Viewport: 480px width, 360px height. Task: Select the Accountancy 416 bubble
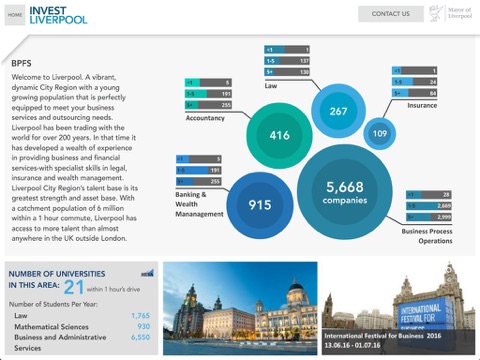point(279,135)
